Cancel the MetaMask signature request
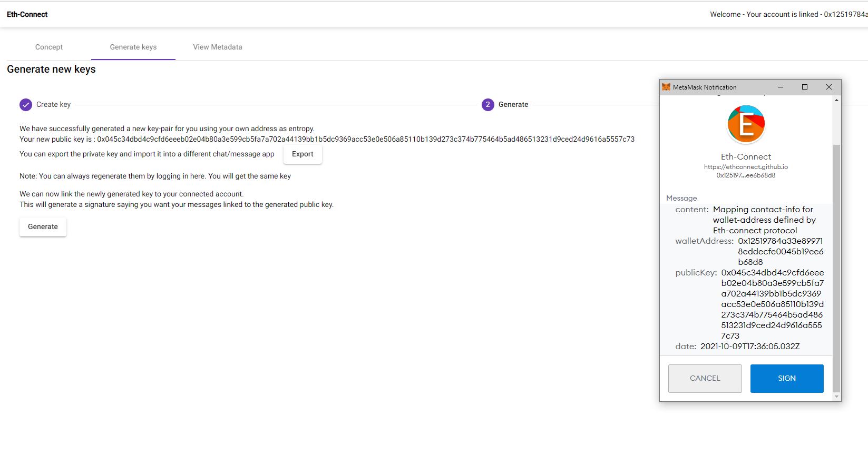Screen dimensions: 868x455 click(x=705, y=379)
